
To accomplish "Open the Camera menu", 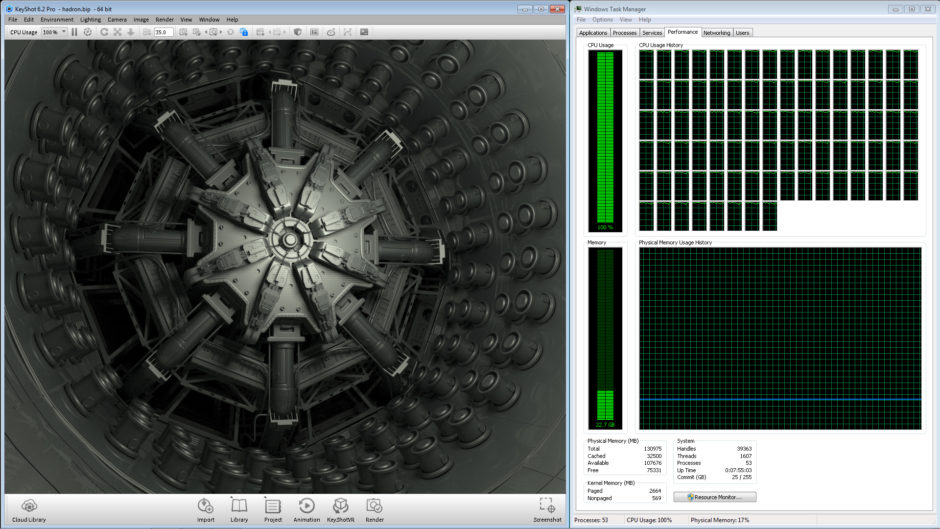I will tap(117, 19).
